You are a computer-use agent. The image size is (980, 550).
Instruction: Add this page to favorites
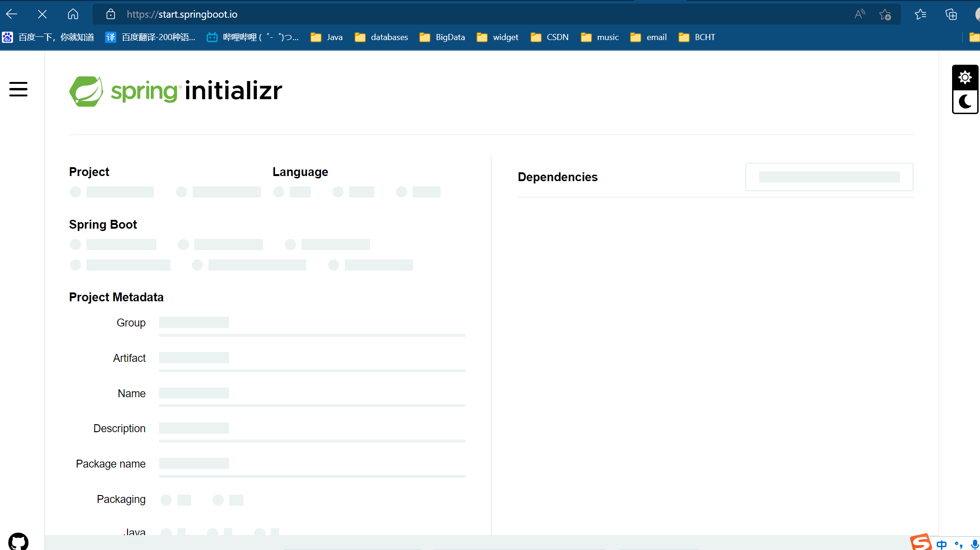pyautogui.click(x=885, y=14)
